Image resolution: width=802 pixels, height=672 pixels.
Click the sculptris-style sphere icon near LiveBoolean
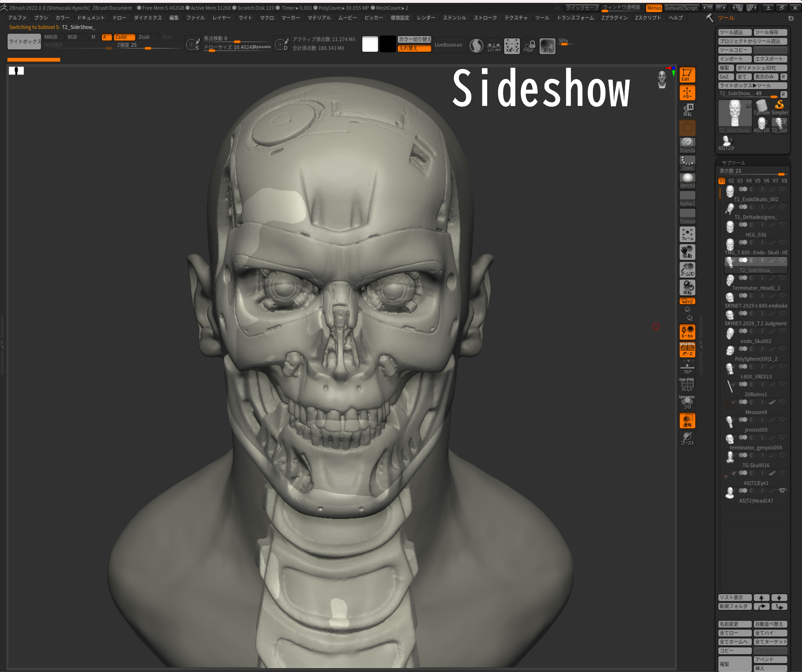point(476,46)
